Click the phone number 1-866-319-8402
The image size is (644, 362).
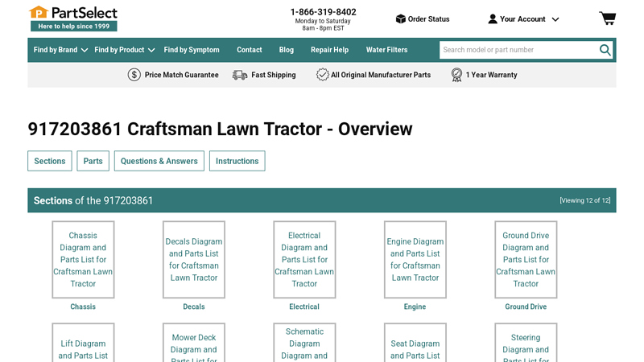324,12
